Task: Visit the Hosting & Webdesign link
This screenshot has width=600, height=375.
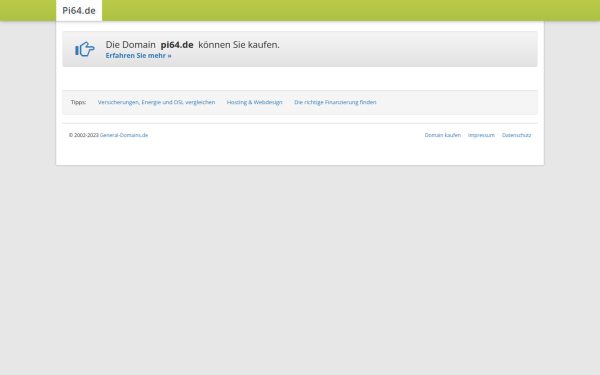Action: click(x=254, y=102)
